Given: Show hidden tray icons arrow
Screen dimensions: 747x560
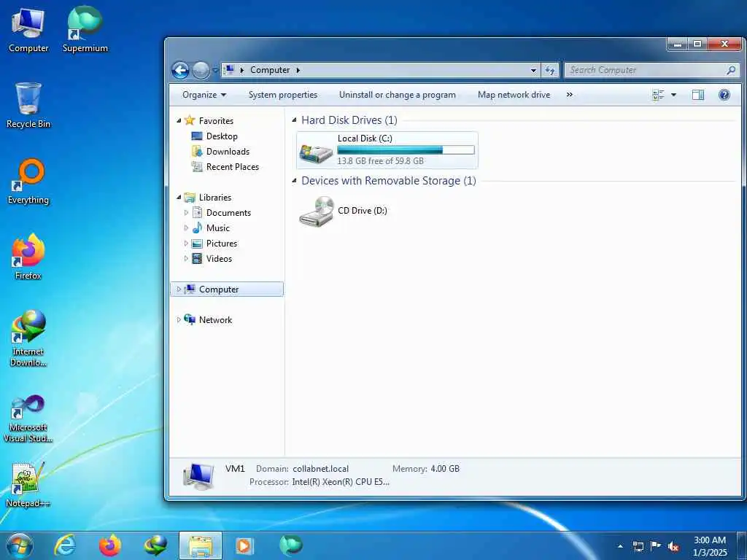Looking at the screenshot, I should pos(620,546).
